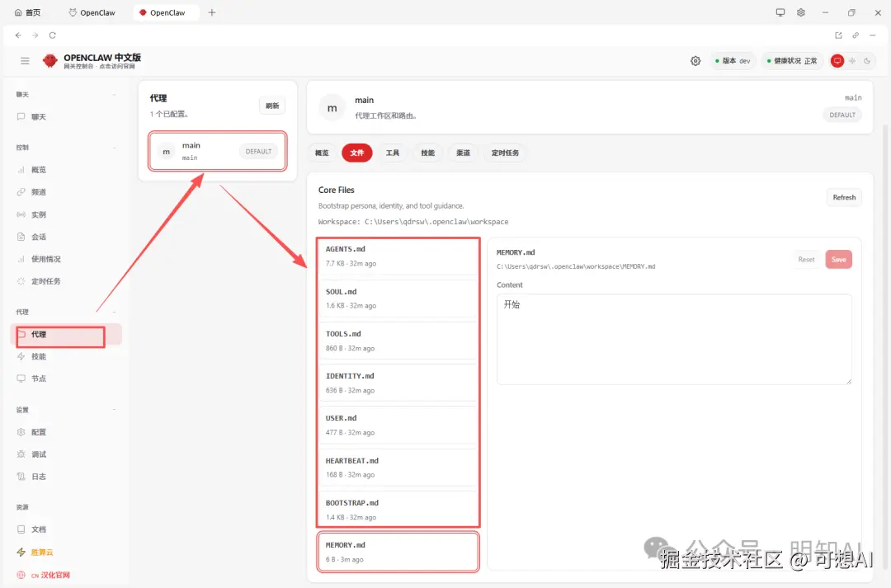Open 频道 channels in sidebar
This screenshot has width=891, height=588.
pyautogui.click(x=66, y=192)
